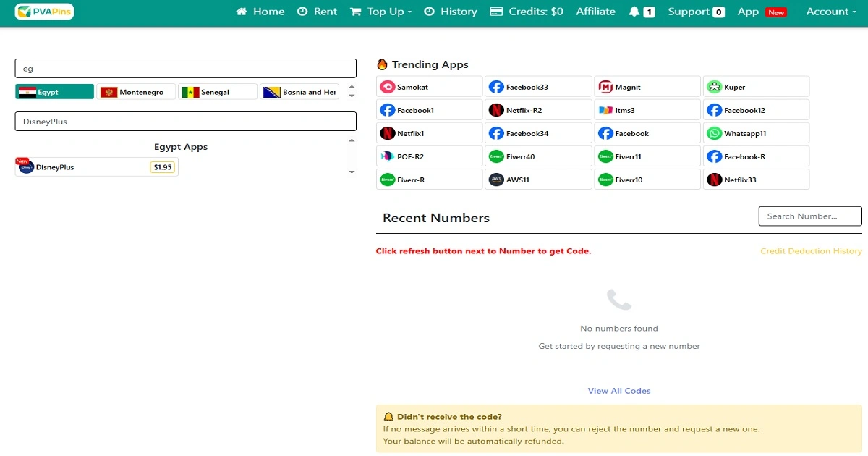Click the Samokat app icon
The image size is (868, 456).
(387, 87)
